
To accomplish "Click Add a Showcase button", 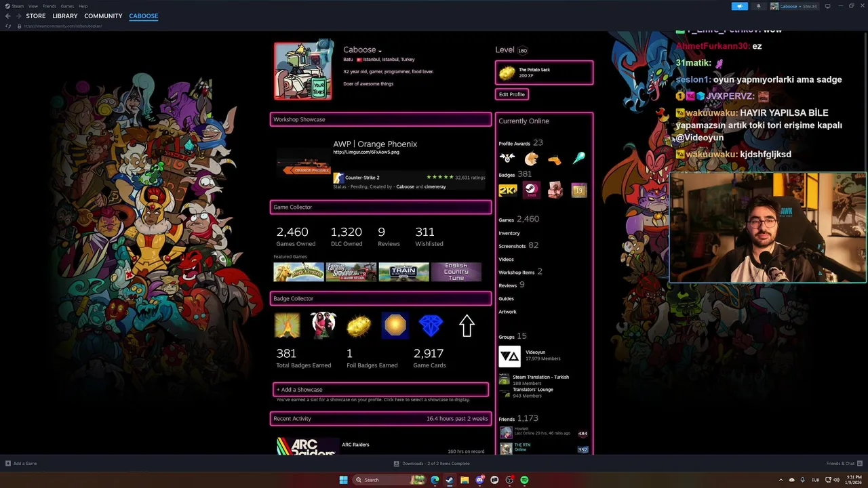I will click(381, 390).
